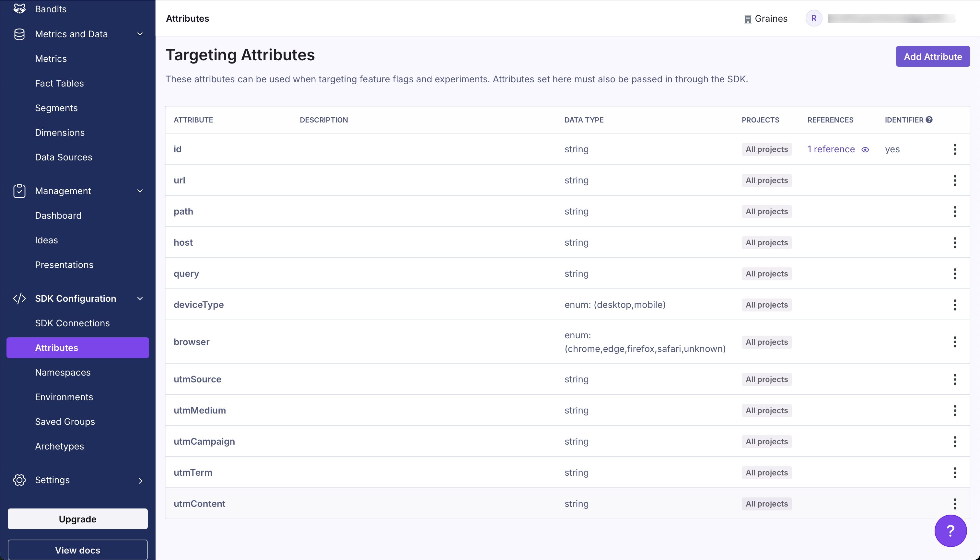This screenshot has width=980, height=560.
Task: Click the Upgrade button
Action: 78,519
